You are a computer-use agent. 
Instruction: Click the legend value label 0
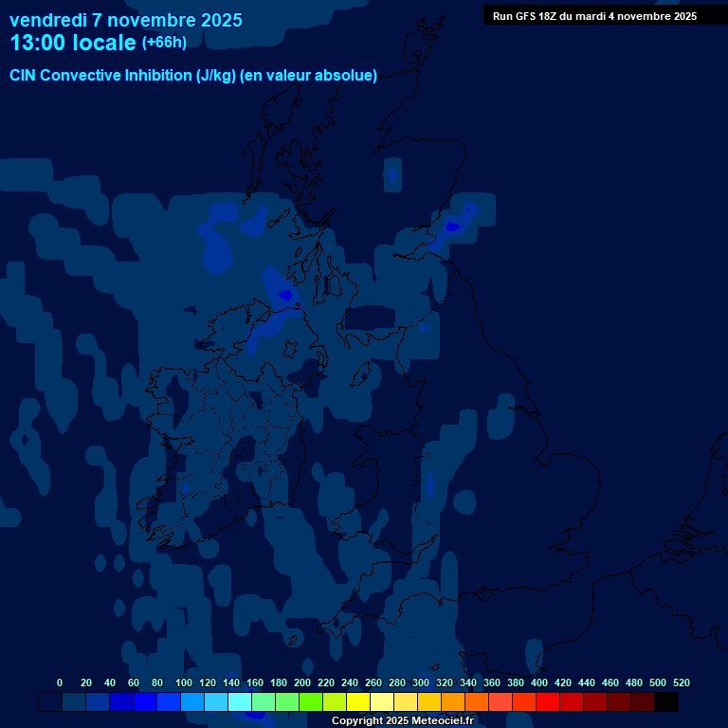(x=60, y=682)
